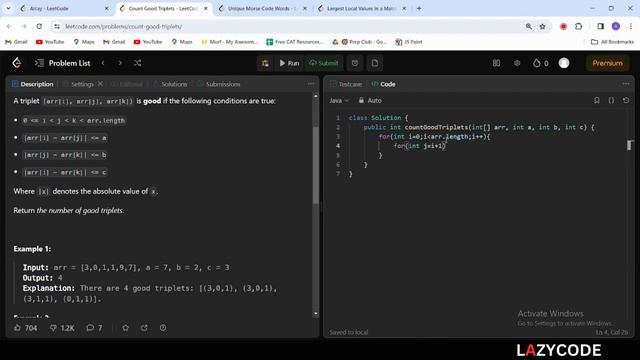
Task: Switch to Largest Local Values tab
Action: (x=361, y=8)
